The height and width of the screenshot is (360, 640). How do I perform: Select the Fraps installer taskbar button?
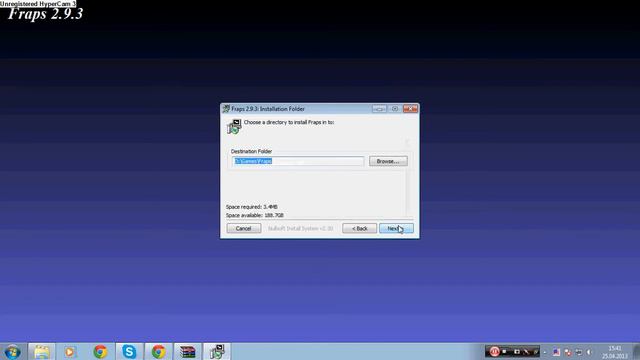pyautogui.click(x=217, y=351)
